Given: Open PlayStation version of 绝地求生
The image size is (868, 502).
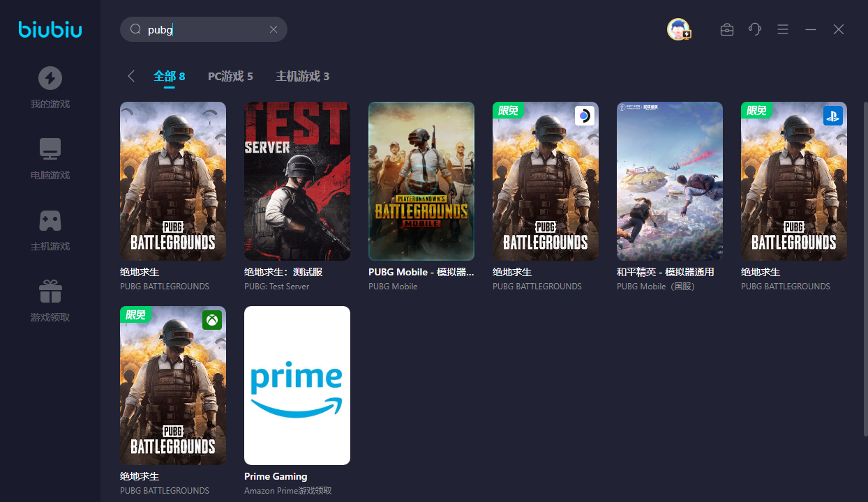Looking at the screenshot, I should pyautogui.click(x=794, y=181).
